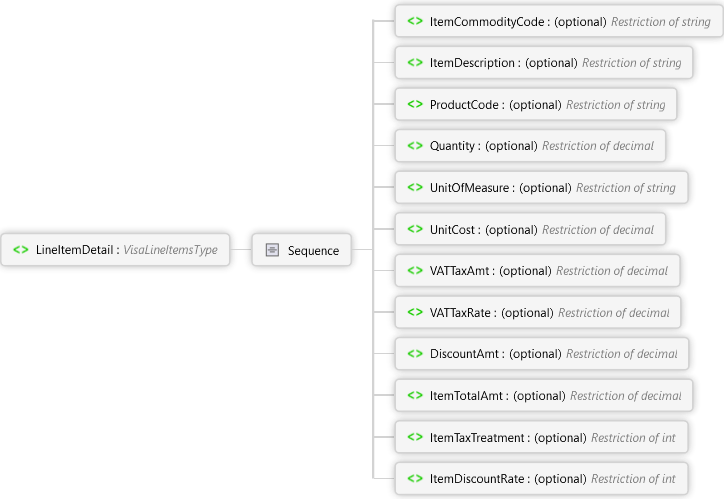Click the element icon next to ItemCommodityCode
This screenshot has width=724, height=499.
point(414,21)
